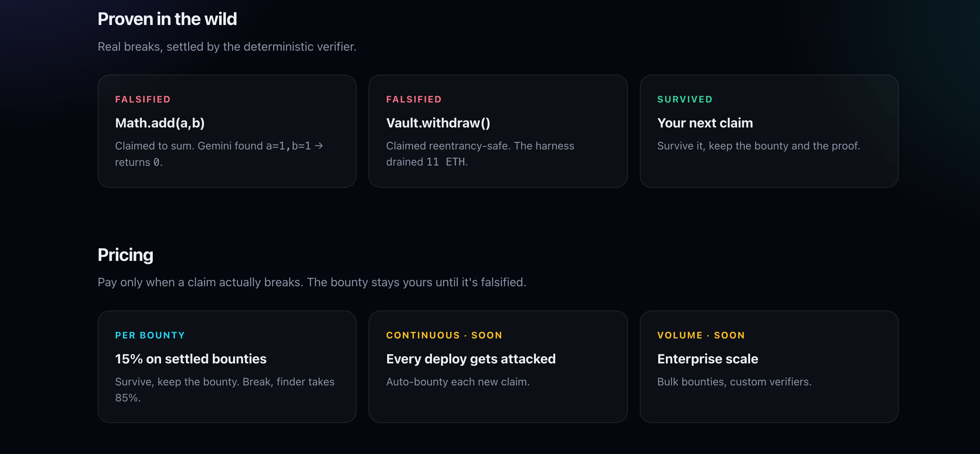
Task: Open the Math.add(a,b) falsified card
Action: [x=227, y=131]
